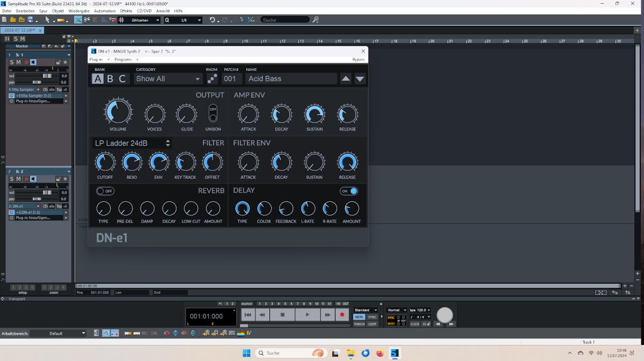Open the Effekte menu

(126, 11)
